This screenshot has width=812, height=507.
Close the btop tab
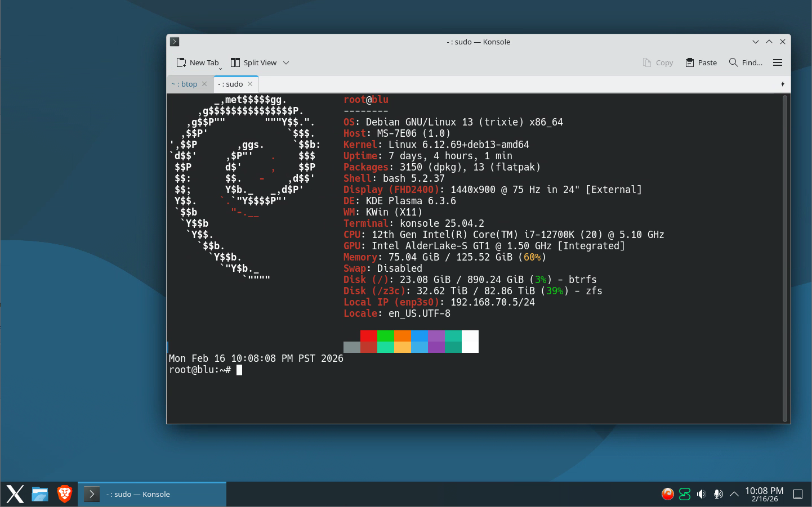pos(204,84)
